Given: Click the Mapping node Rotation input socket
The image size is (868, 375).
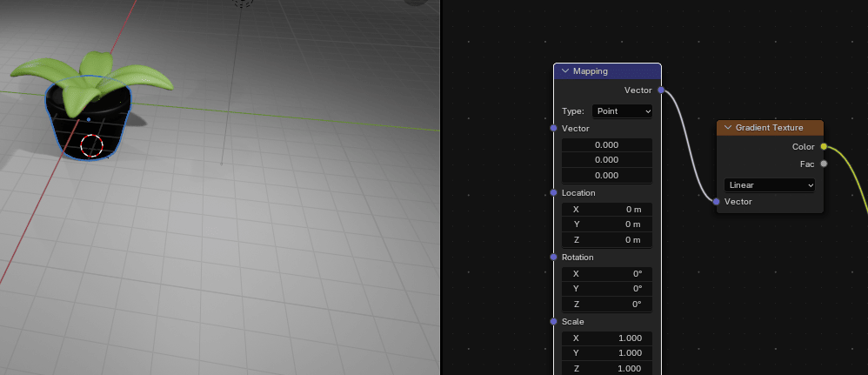Looking at the screenshot, I should 554,258.
